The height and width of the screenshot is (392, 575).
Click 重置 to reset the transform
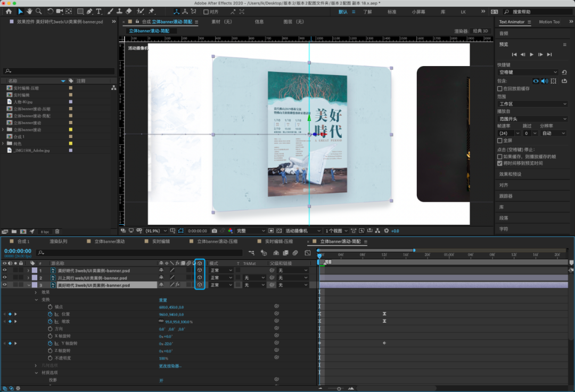(163, 299)
